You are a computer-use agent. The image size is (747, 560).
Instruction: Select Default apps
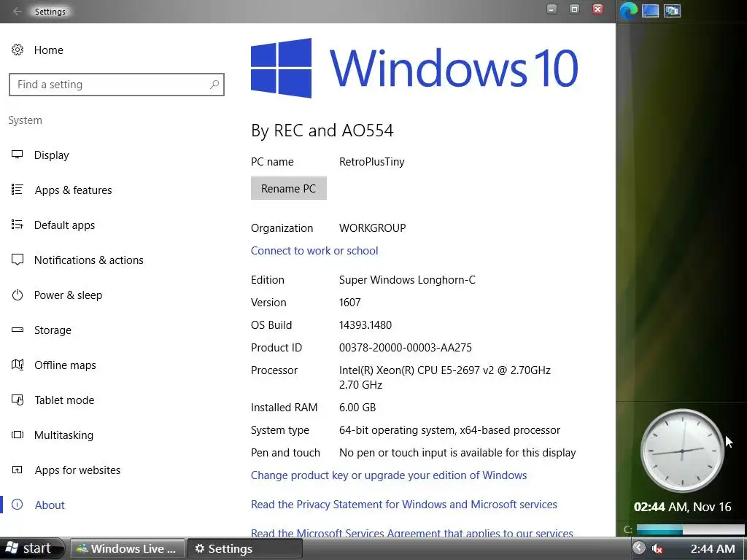click(x=64, y=225)
